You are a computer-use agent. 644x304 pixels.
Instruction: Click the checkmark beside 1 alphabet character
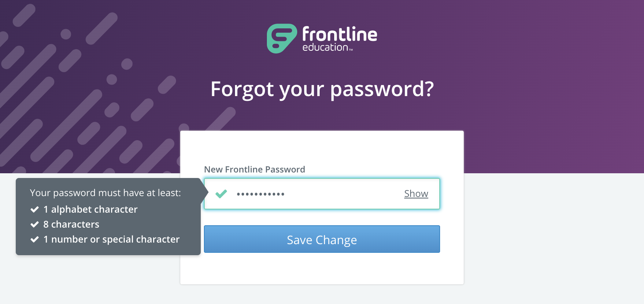click(35, 209)
